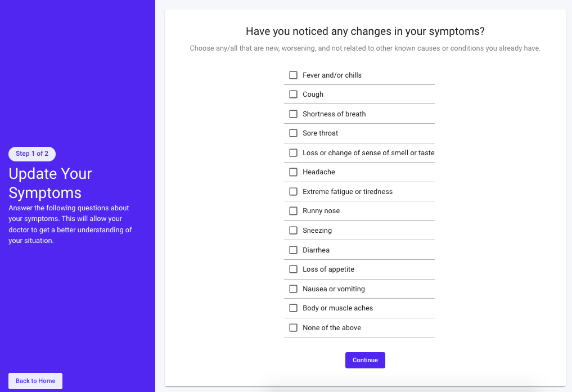The height and width of the screenshot is (392, 572).
Task: Tick Nausea or vomiting checkbox
Action: pos(293,289)
